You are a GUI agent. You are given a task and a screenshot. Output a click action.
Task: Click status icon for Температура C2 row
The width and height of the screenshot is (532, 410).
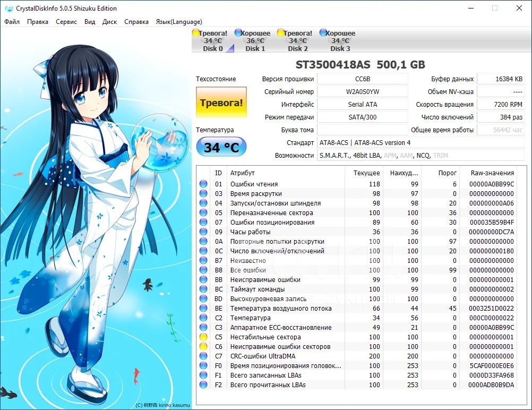(203, 318)
